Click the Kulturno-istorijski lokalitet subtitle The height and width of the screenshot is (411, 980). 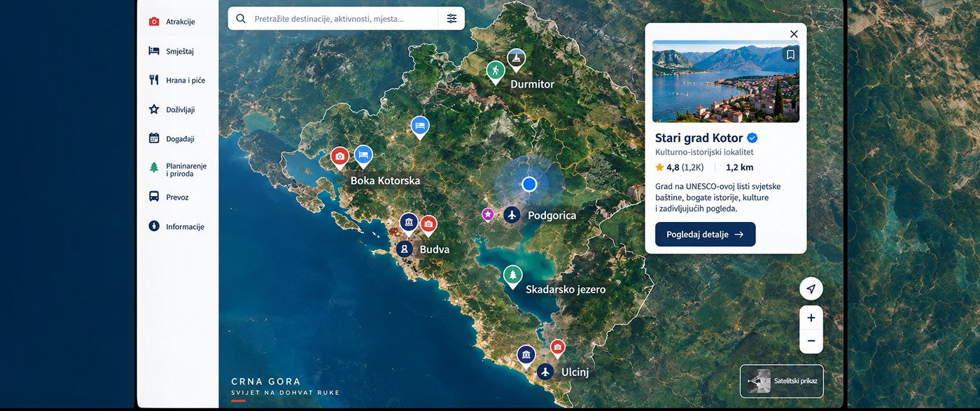(704, 152)
